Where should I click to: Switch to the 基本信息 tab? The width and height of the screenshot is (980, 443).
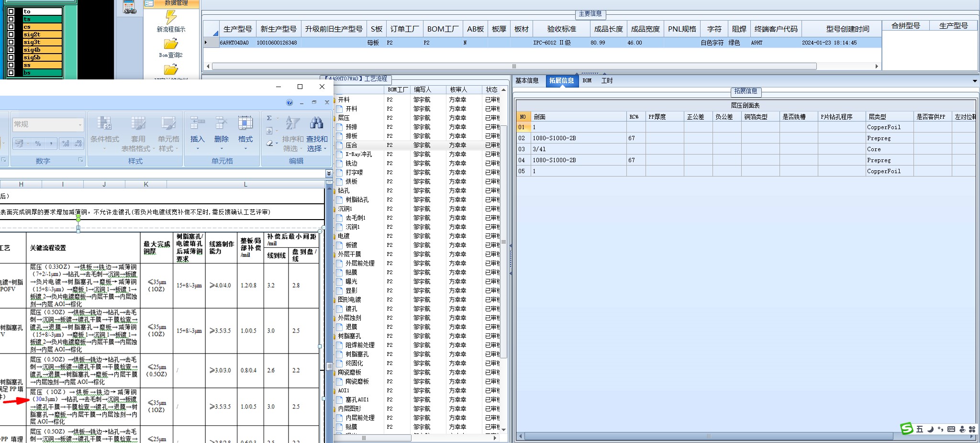click(527, 80)
